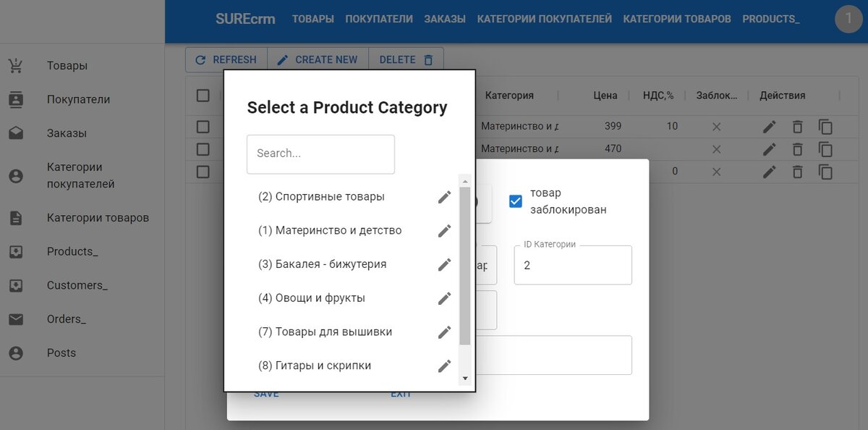
Task: Click the category list scroll up arrow
Action: 465,181
